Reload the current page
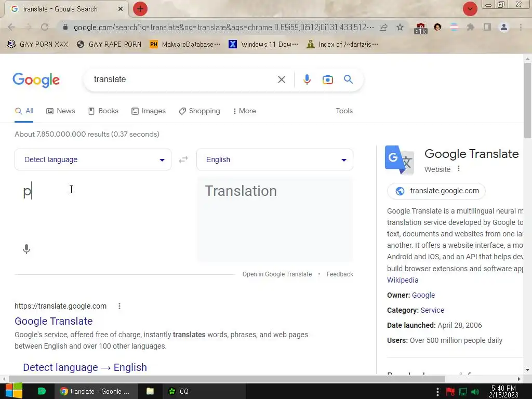Image resolution: width=532 pixels, height=399 pixels. pos(45,27)
